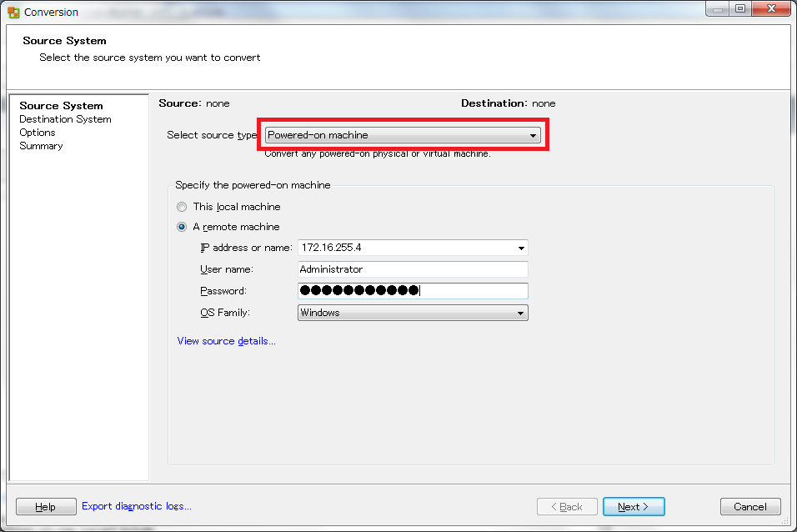Image resolution: width=797 pixels, height=532 pixels.
Task: Go to the Source System wizard step
Action: 61,106
